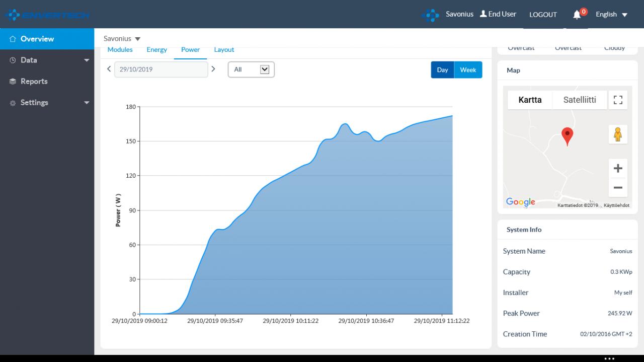Zoom out on the map
Image resolution: width=644 pixels, height=362 pixels.
click(x=618, y=188)
